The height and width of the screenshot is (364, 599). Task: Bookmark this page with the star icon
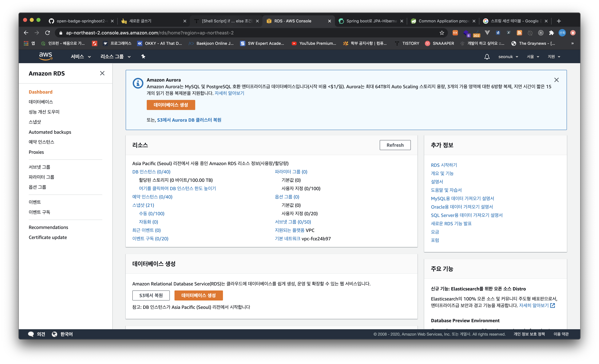[x=442, y=33]
